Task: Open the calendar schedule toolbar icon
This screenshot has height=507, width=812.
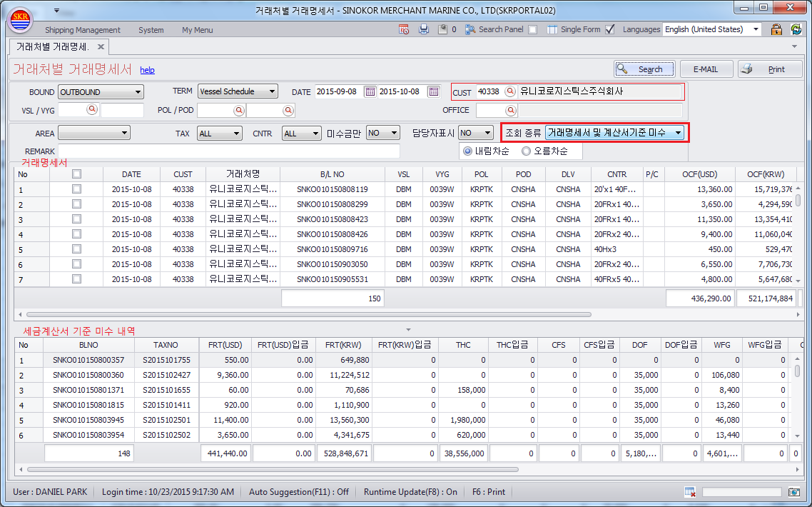Action: coord(404,29)
